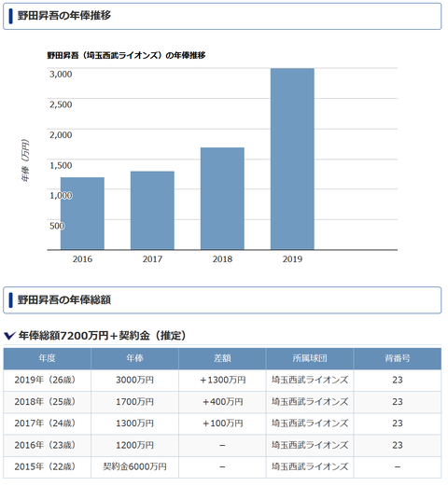Click the +1300万円 difference cell

click(222, 380)
